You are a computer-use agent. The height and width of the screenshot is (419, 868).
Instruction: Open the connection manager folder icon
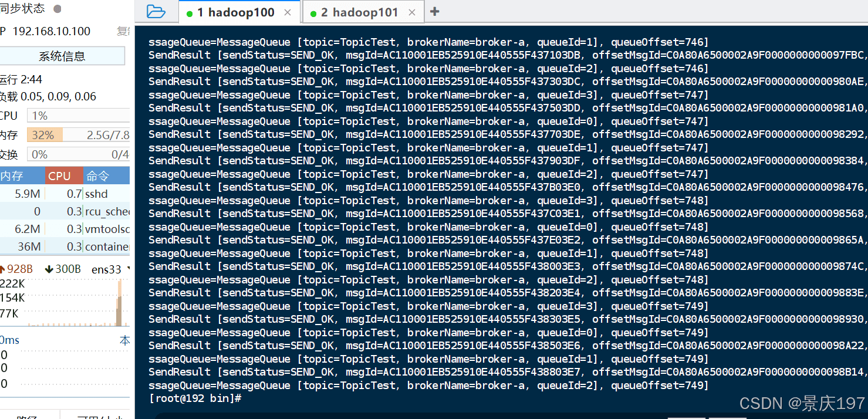click(x=156, y=12)
